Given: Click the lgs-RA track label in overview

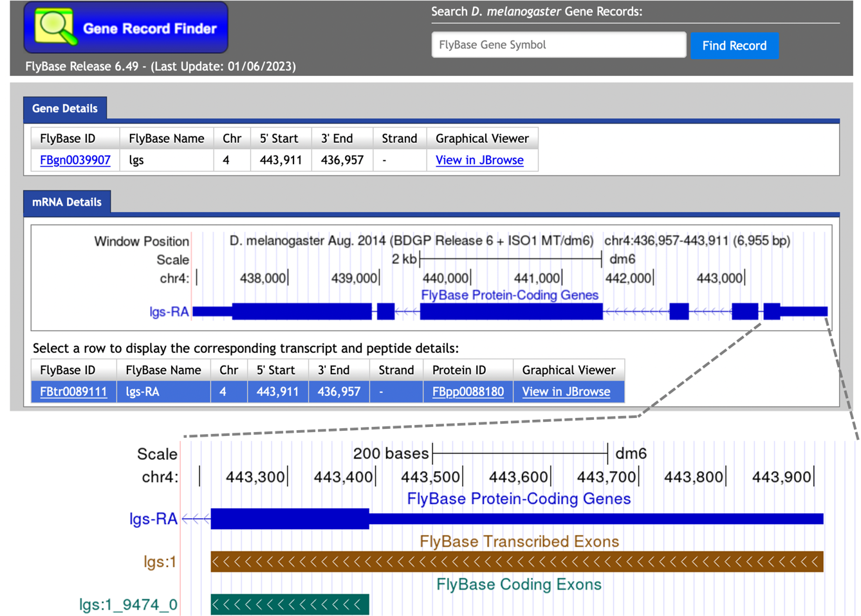Looking at the screenshot, I should click(169, 312).
